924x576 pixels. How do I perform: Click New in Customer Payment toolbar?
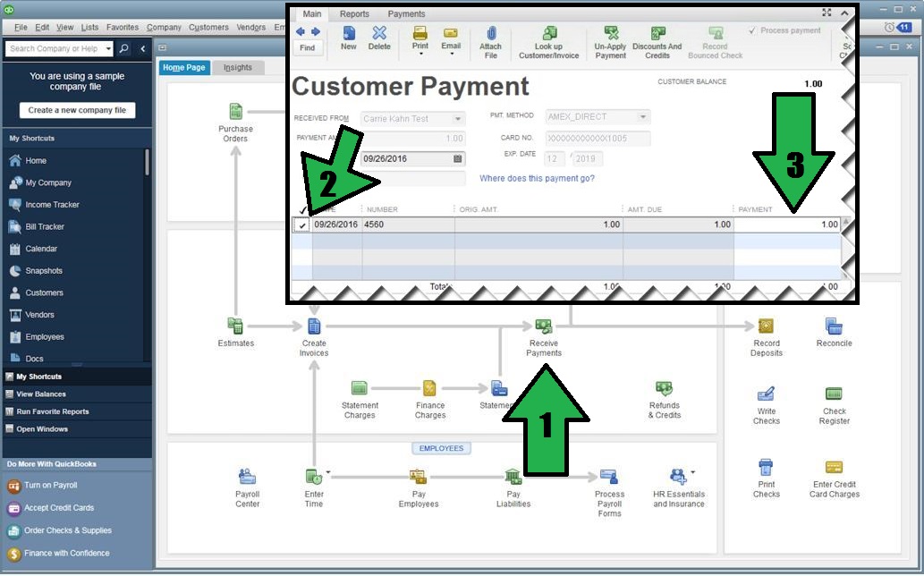click(348, 38)
